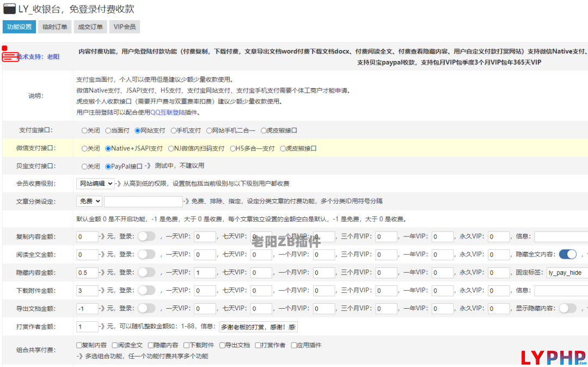The height and width of the screenshot is (367, 588).
Task: Select 虎皮椒接口 for 微信支付接口
Action: coord(283,149)
